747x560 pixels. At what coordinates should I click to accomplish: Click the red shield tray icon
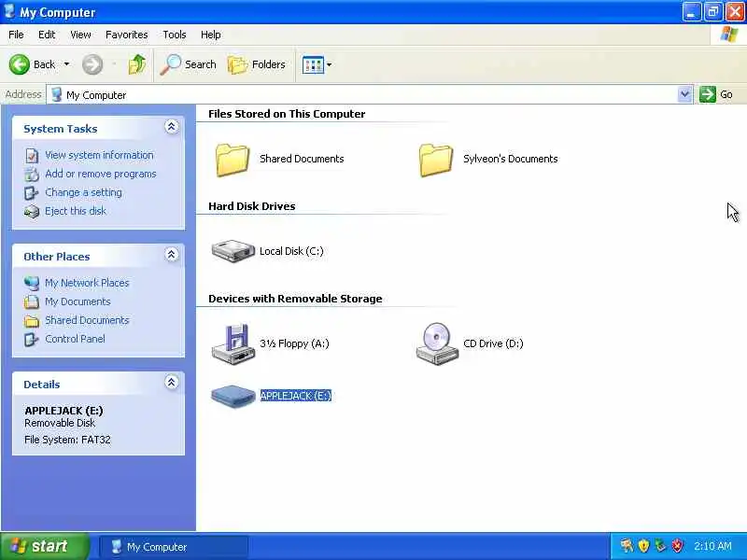[677, 546]
